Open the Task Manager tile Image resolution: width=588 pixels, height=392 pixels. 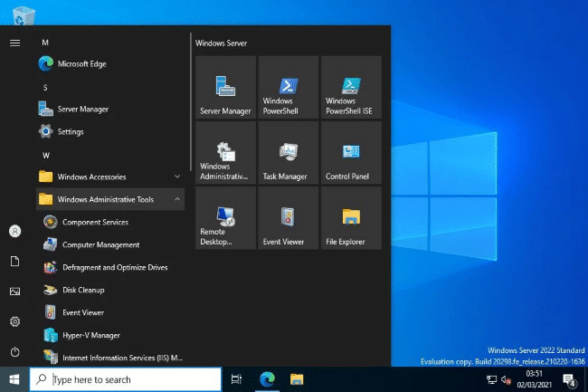coord(288,152)
